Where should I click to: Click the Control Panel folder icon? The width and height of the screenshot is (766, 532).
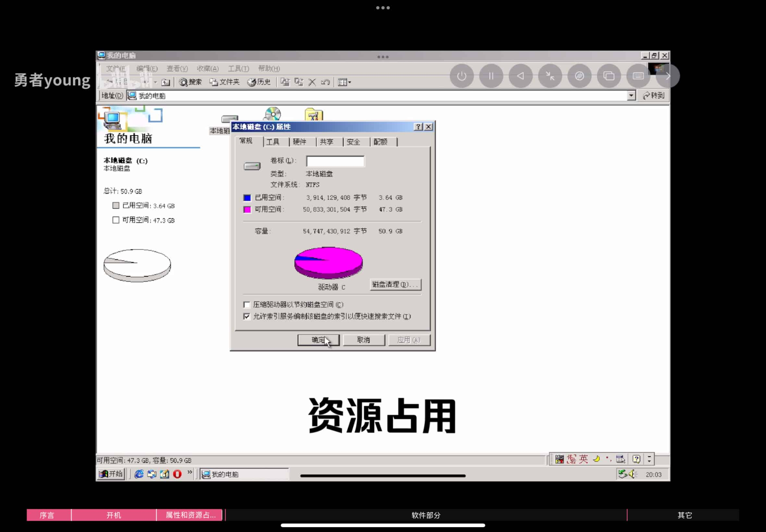[x=314, y=114]
